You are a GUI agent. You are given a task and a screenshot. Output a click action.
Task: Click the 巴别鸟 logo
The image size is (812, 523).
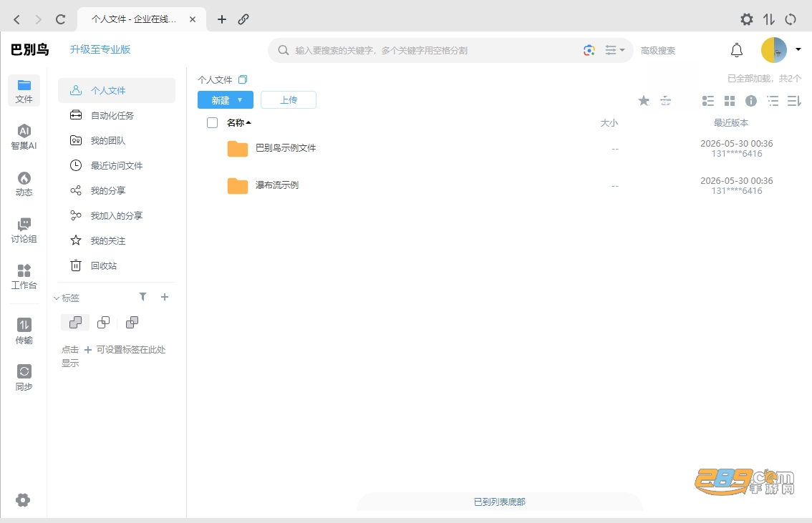[x=30, y=49]
